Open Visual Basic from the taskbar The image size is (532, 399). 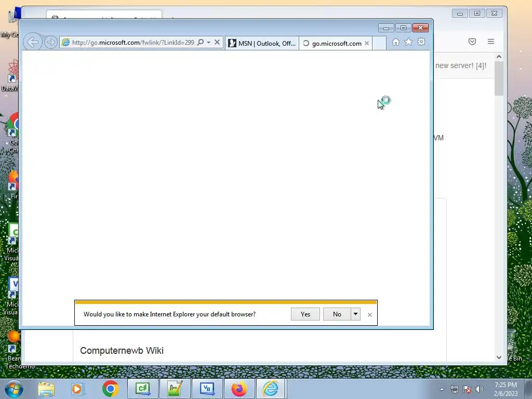[207, 389]
